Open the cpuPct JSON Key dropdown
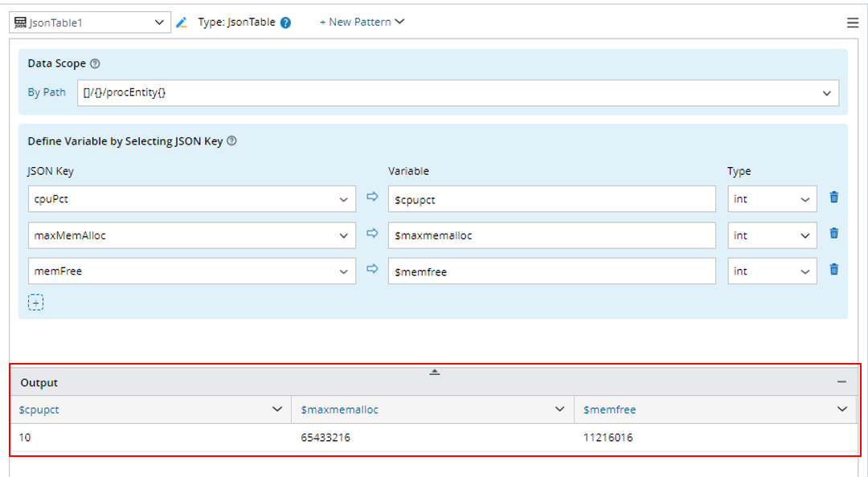 (x=343, y=199)
